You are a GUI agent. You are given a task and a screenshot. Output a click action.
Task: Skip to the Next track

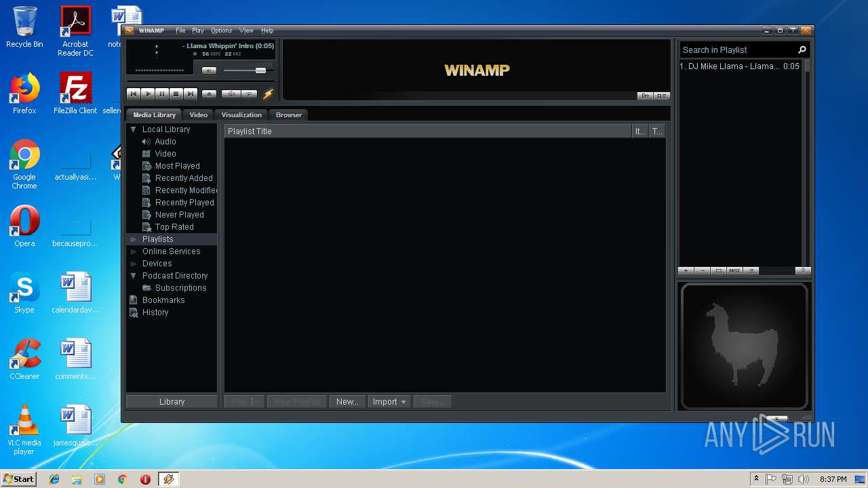pyautogui.click(x=191, y=94)
